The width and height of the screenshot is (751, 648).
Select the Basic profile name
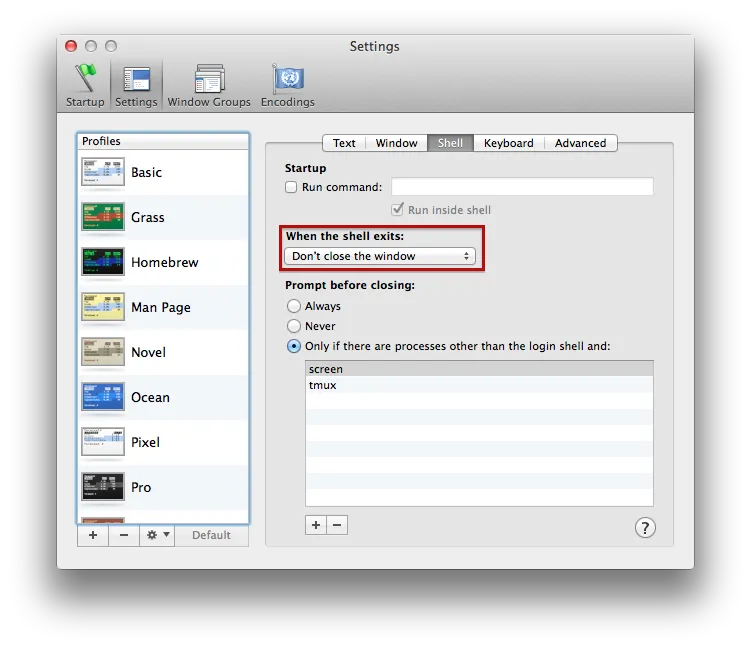pyautogui.click(x=147, y=172)
